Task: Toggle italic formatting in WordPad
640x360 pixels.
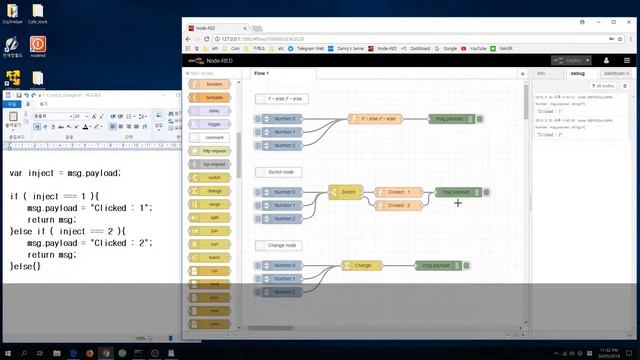Action: 45,127
